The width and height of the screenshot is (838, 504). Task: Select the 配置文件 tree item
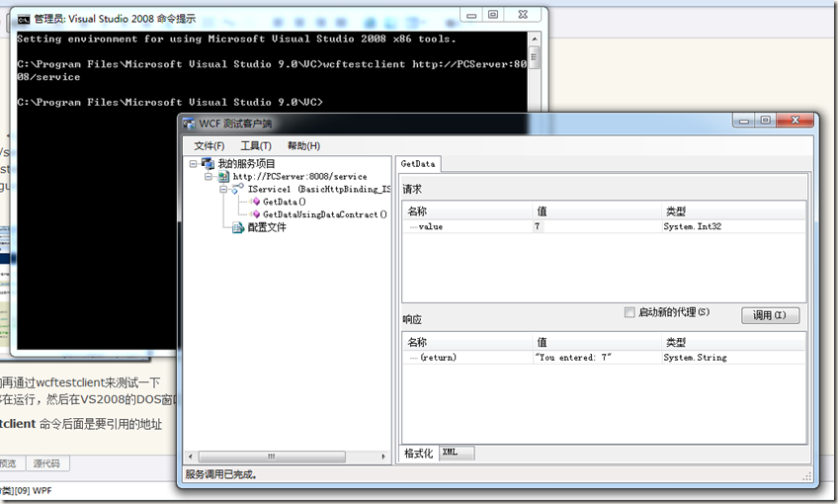pyautogui.click(x=267, y=227)
